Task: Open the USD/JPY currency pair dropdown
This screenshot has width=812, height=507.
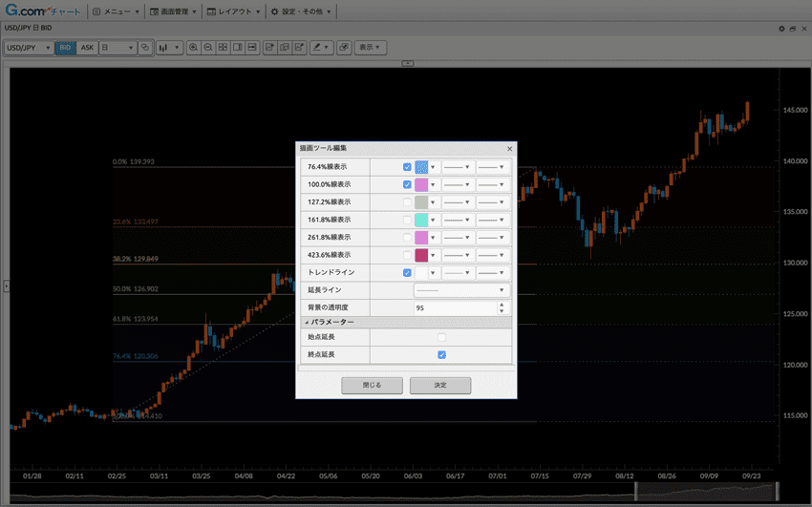Action: click(x=29, y=48)
